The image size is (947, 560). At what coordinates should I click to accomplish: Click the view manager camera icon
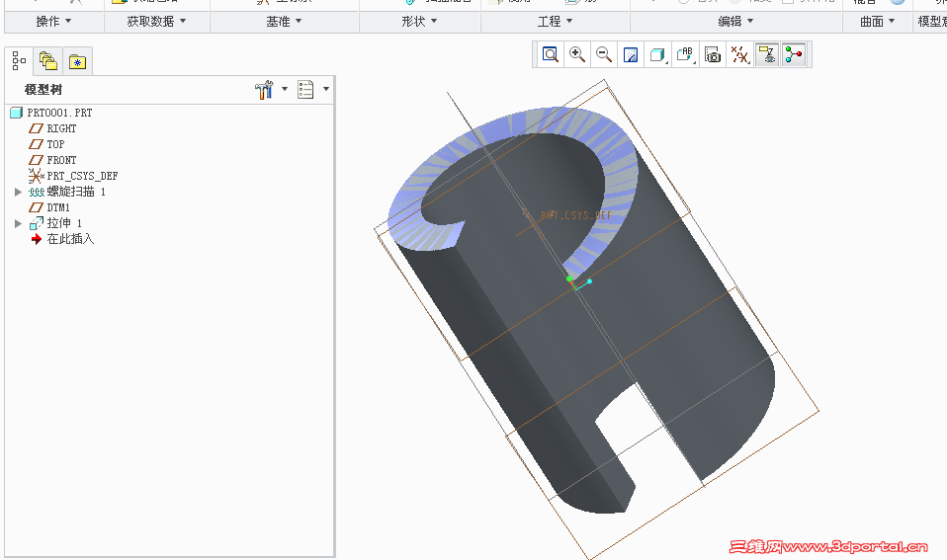coord(713,55)
